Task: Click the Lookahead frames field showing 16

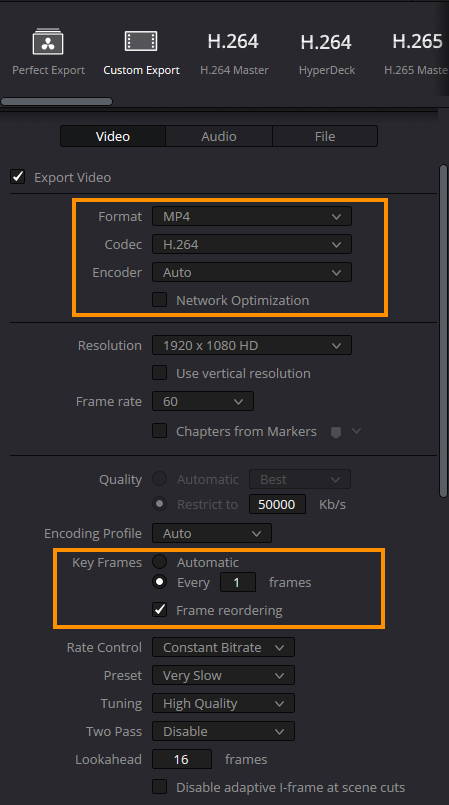Action: coord(182,759)
